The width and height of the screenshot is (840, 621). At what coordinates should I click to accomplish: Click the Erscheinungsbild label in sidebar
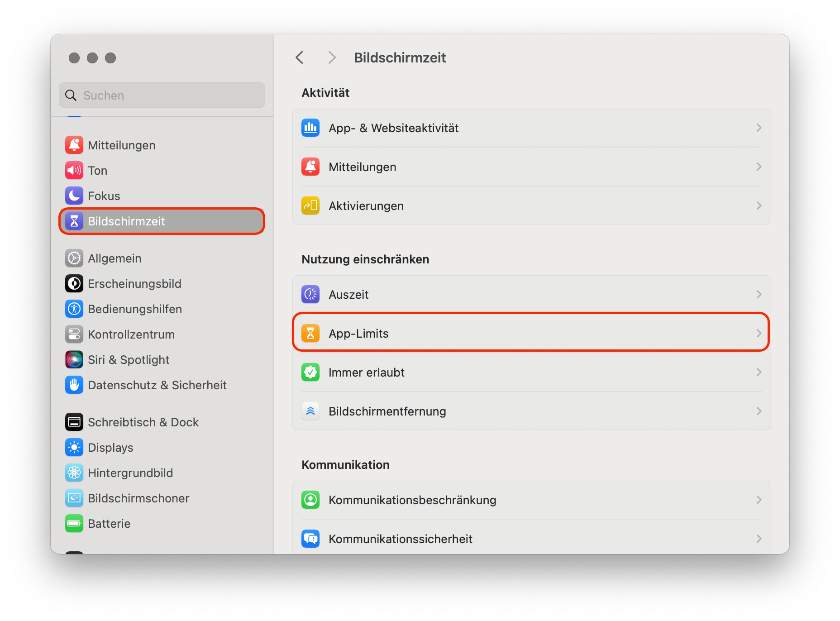[x=134, y=284]
